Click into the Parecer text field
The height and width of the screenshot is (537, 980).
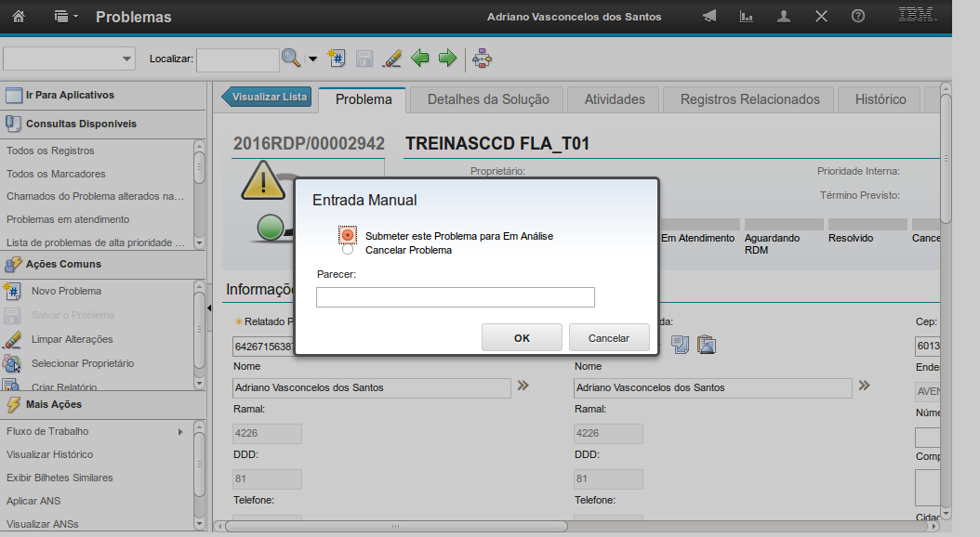click(455, 297)
